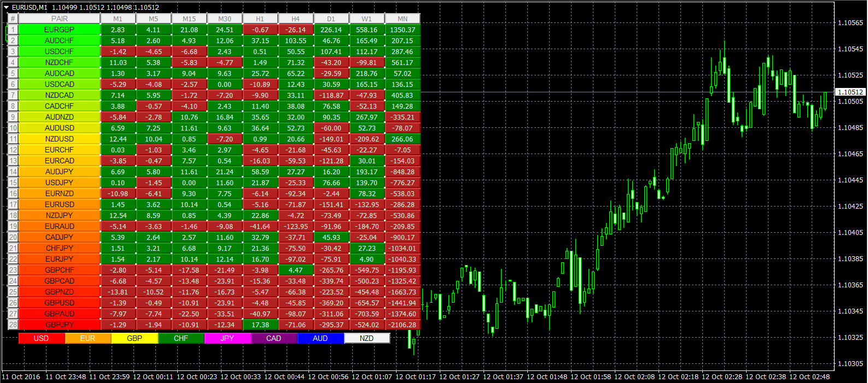Open the EURGBP pair row
868x383 pixels.
point(59,30)
